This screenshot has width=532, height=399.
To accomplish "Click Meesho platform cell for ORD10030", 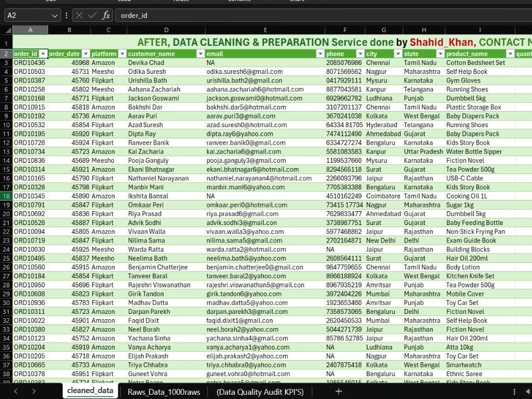I will [x=109, y=249].
